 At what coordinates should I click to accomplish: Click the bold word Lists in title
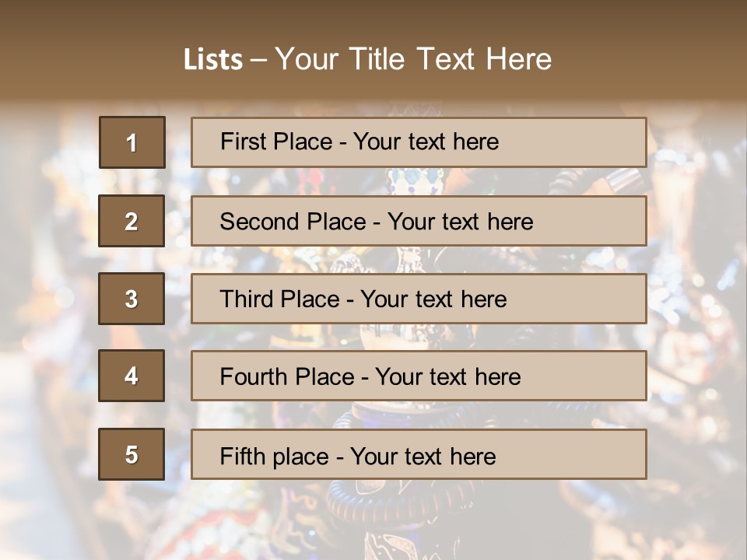tap(213, 59)
